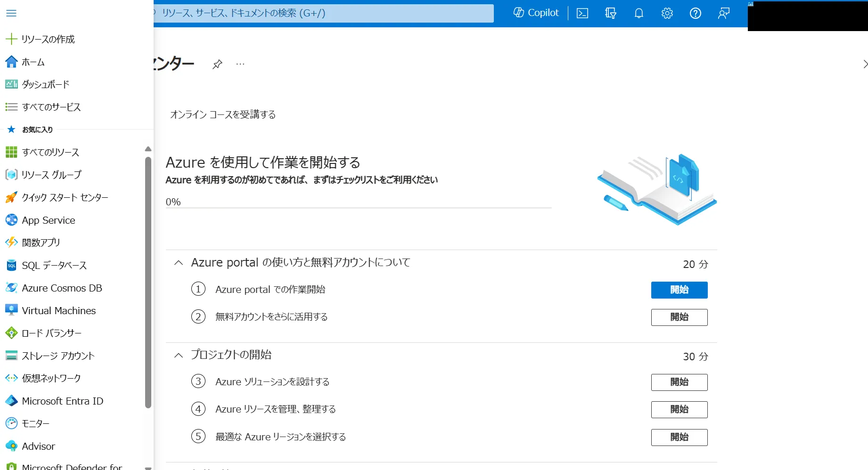
Task: Click the App Service globe icon
Action: click(x=11, y=220)
